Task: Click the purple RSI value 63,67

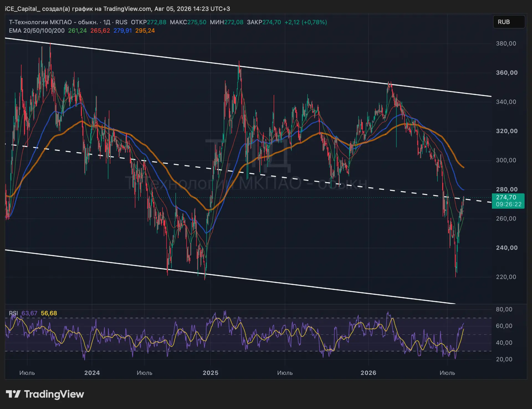Action: coord(29,313)
